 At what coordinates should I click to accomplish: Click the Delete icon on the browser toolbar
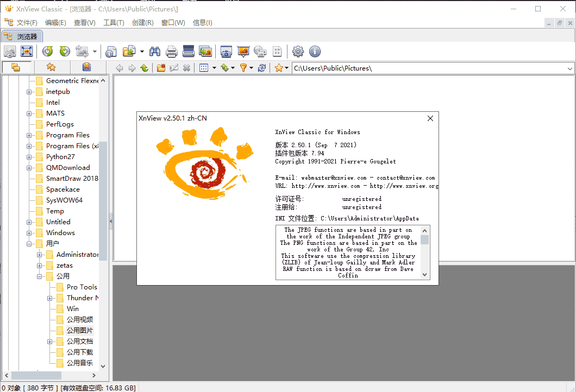pyautogui.click(x=187, y=68)
